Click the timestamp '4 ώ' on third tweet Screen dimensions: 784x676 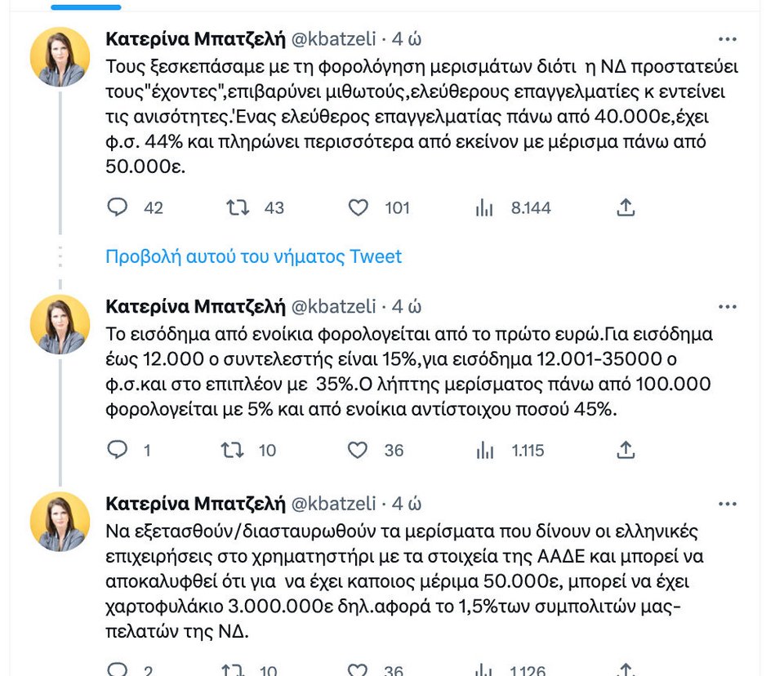[x=407, y=503]
